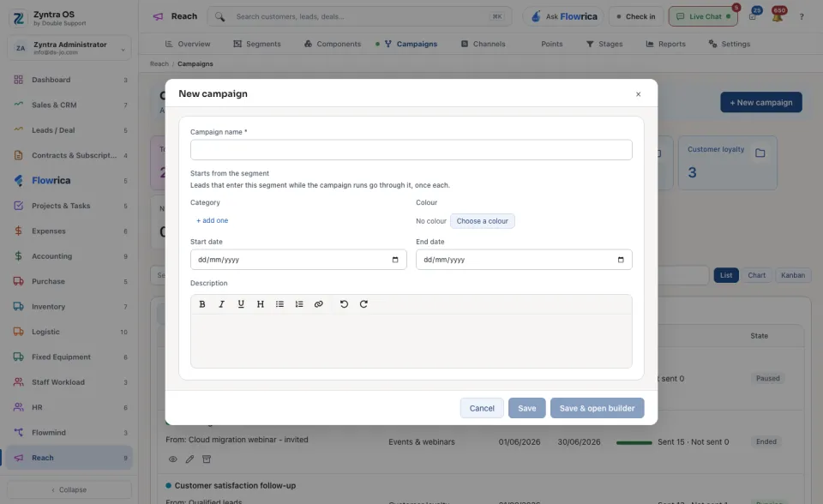Open Logistic in sidebar
Screen dimensions: 823x504
[69, 332]
